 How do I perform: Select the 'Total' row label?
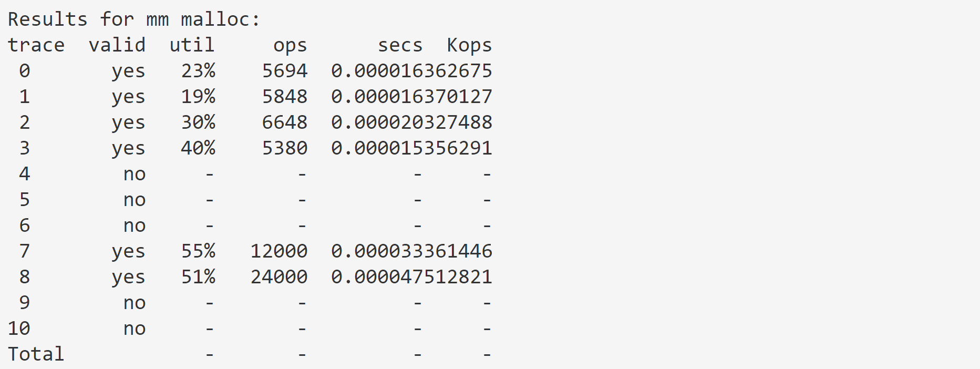tap(36, 354)
